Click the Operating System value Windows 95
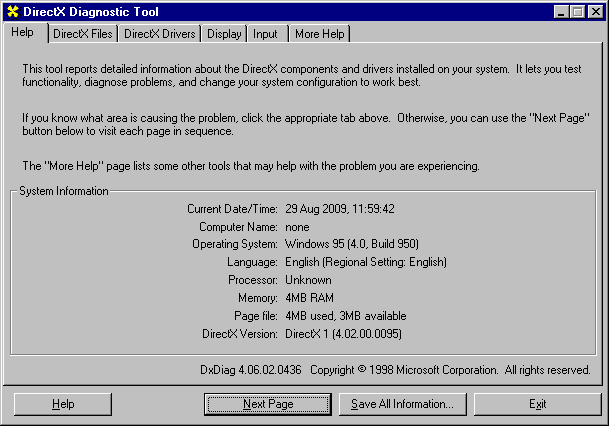Screen dimensions: 609x426 pyautogui.click(x=351, y=244)
